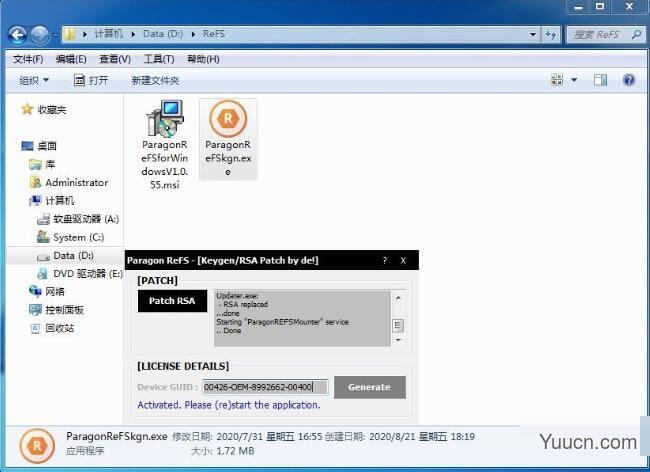This screenshot has width=650, height=472.
Task: Open Data (D:) drive icon in sidebar
Action: tap(43, 256)
